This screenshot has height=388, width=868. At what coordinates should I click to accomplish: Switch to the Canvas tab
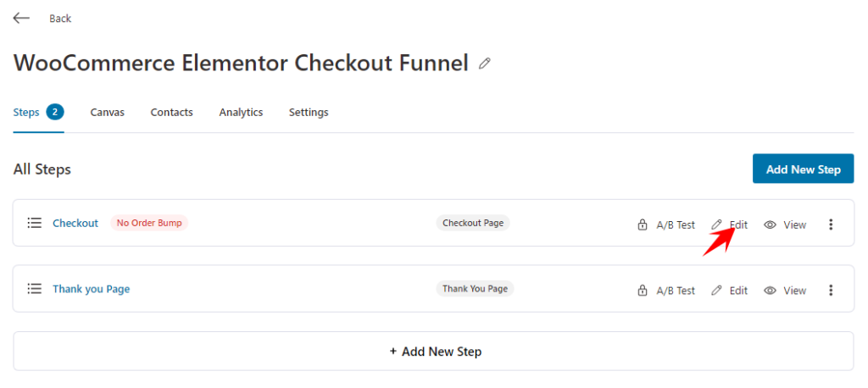[108, 113]
